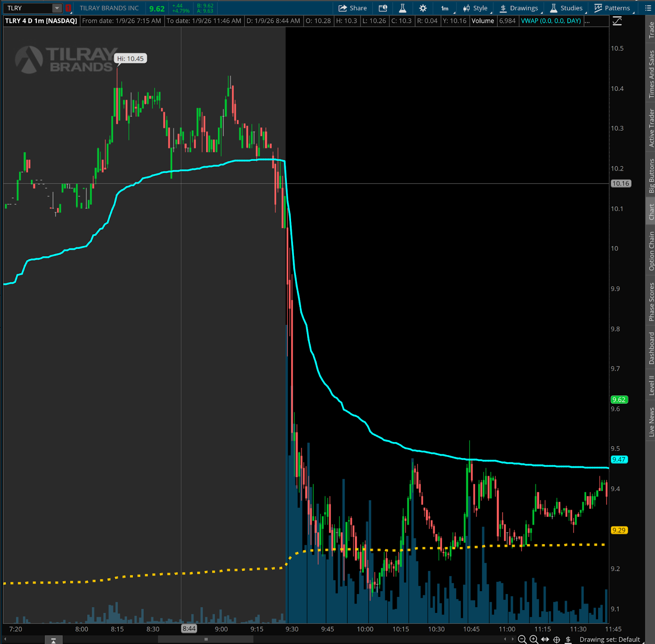This screenshot has width=655, height=644.
Task: Expand the Style menu
Action: [x=475, y=8]
